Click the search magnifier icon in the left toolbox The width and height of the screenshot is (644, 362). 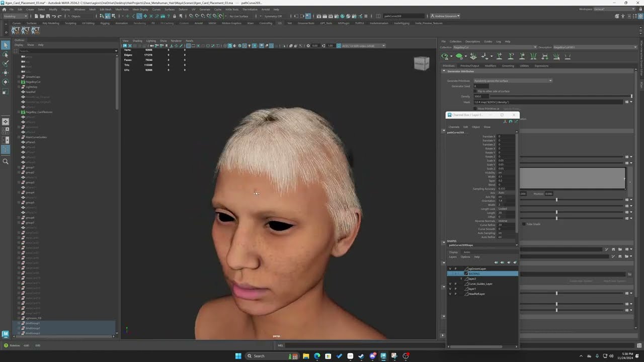coord(6,161)
